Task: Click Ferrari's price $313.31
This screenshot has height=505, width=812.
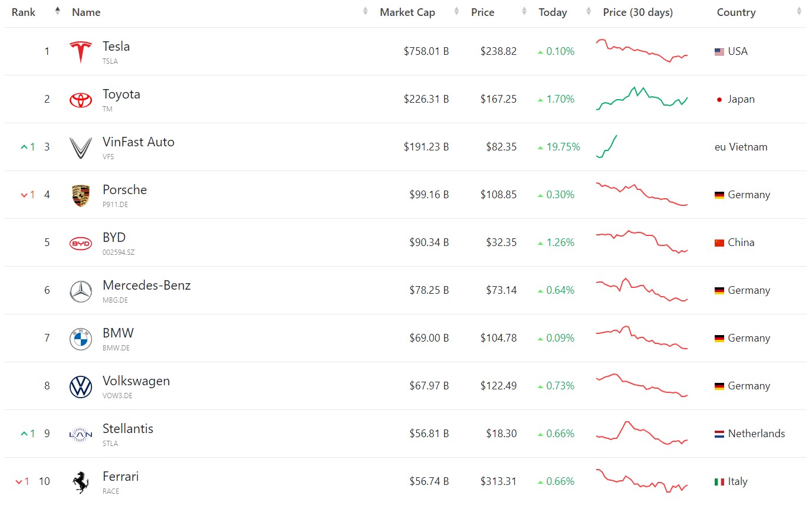Action: [x=498, y=482]
